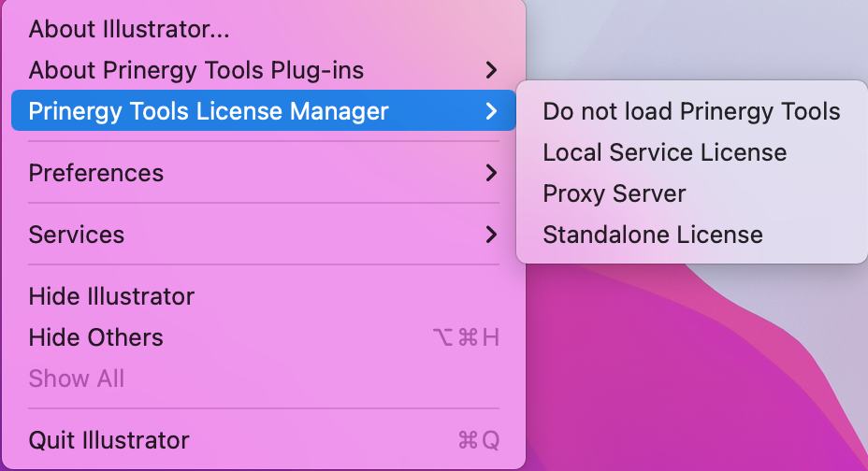Open the Services submenu

(77, 235)
